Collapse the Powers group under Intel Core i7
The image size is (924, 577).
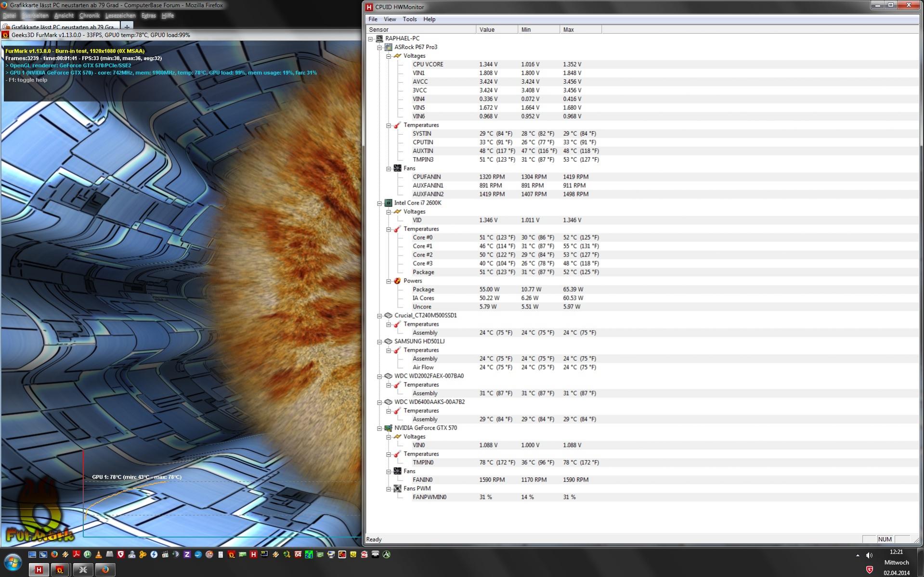click(389, 281)
